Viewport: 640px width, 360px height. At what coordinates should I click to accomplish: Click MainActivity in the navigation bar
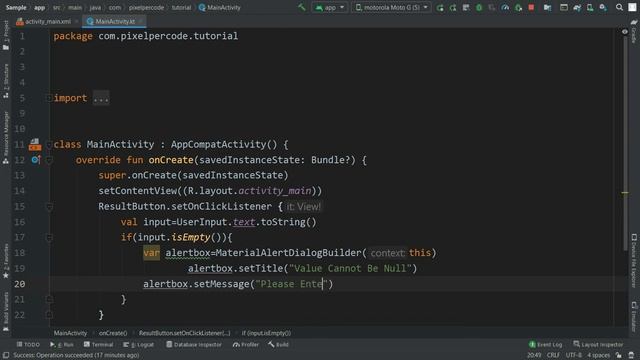(x=220, y=7)
